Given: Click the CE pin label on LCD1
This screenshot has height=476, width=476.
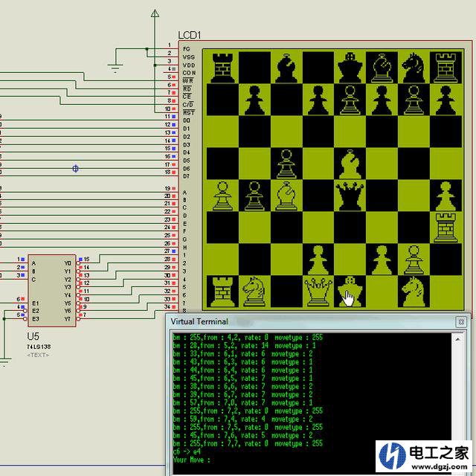Looking at the screenshot, I should click(x=187, y=97).
